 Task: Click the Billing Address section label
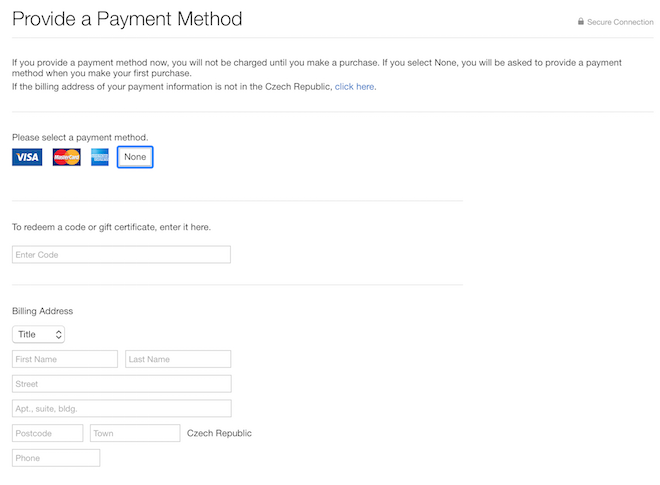(x=42, y=311)
